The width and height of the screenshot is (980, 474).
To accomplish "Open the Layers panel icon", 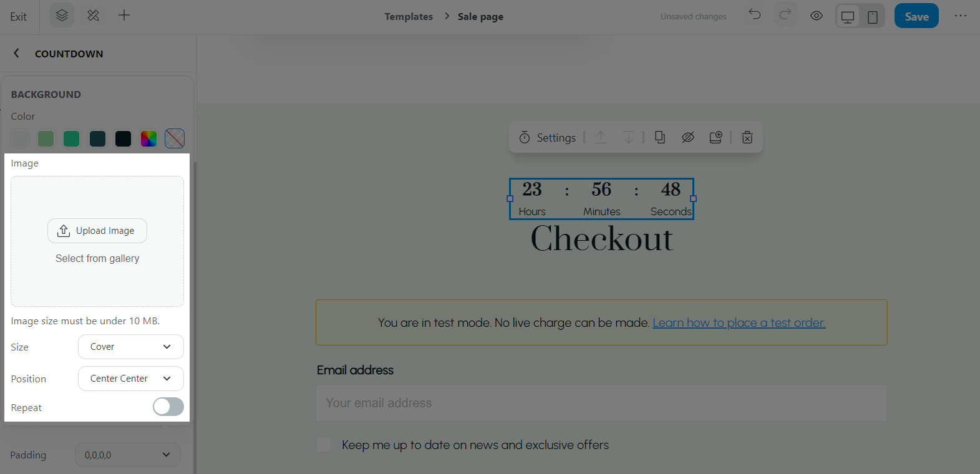I will [61, 16].
